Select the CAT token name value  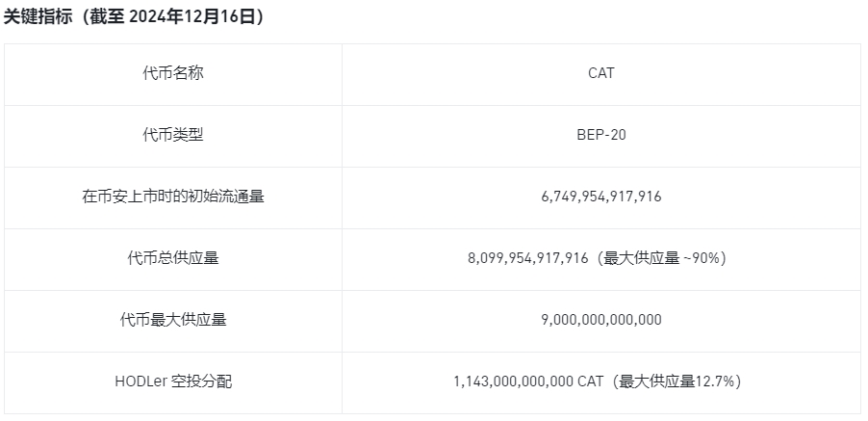point(600,73)
